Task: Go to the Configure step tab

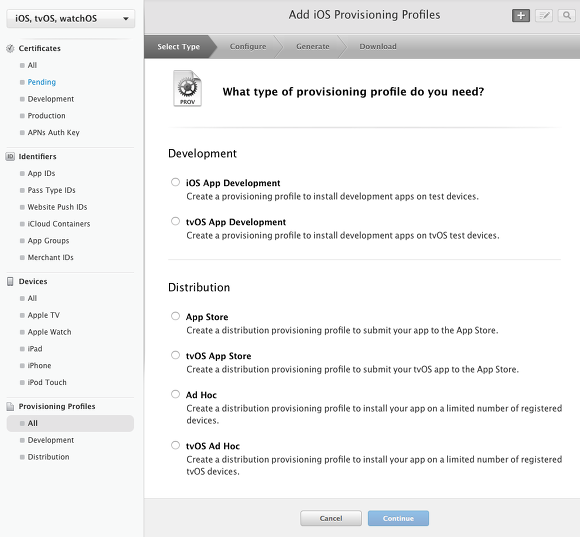Action: pyautogui.click(x=248, y=47)
